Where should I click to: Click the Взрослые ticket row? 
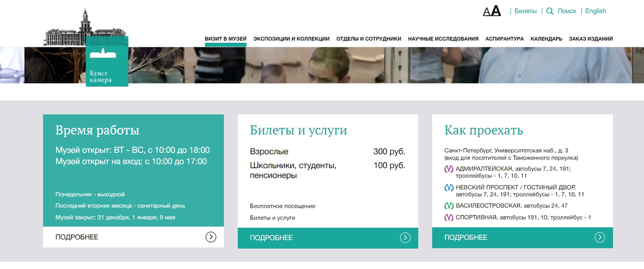[327, 152]
